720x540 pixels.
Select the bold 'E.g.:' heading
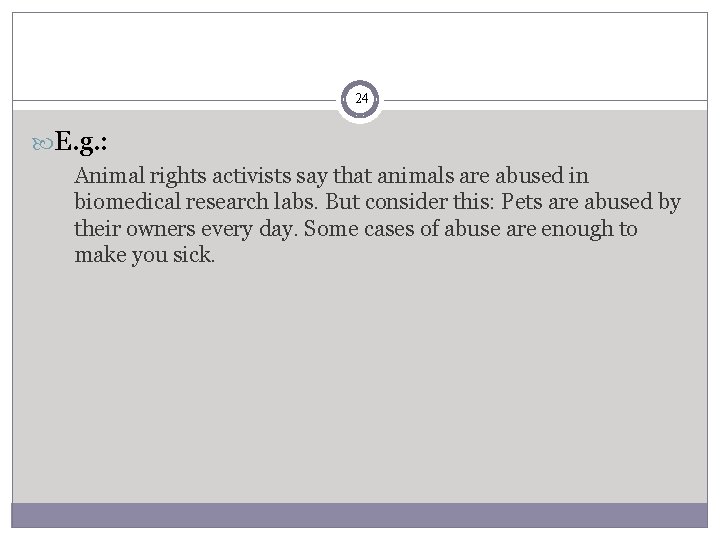(81, 142)
